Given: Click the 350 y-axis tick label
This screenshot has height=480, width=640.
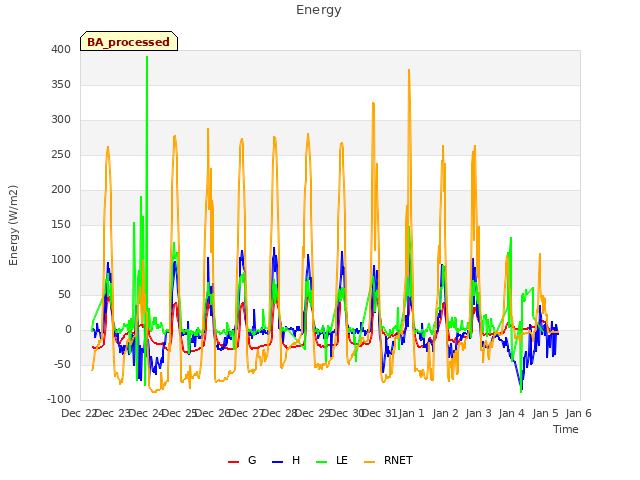Looking at the screenshot, I should click(x=61, y=84).
